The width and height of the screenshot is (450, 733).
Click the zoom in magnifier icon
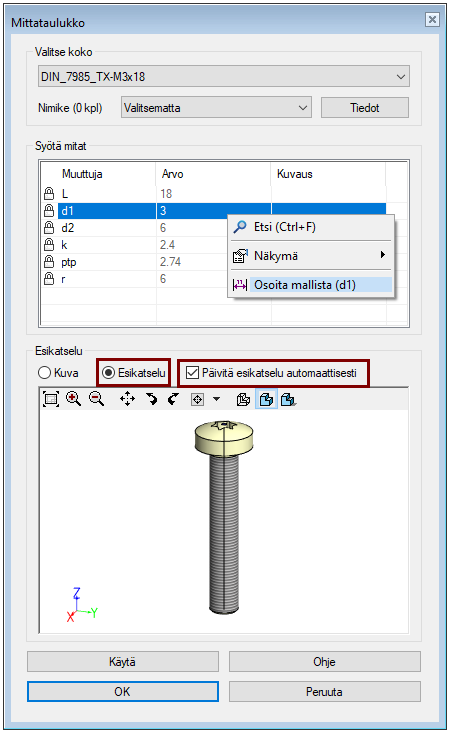click(73, 399)
